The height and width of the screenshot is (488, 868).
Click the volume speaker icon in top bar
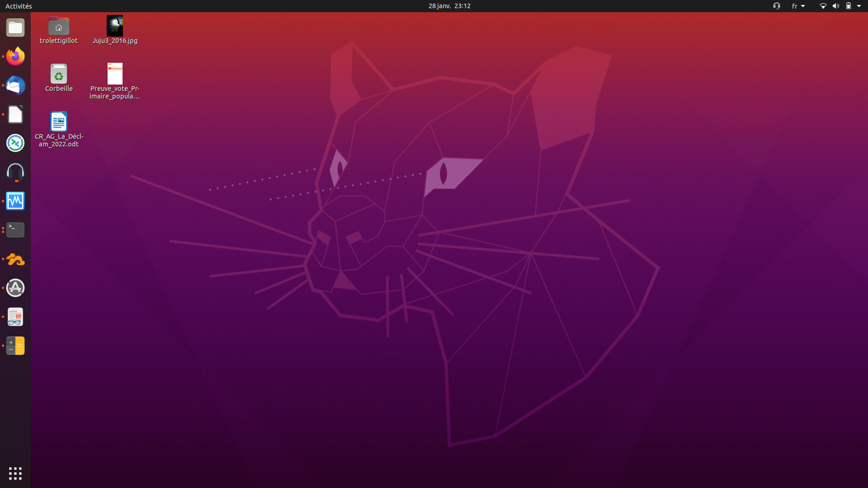pyautogui.click(x=836, y=6)
